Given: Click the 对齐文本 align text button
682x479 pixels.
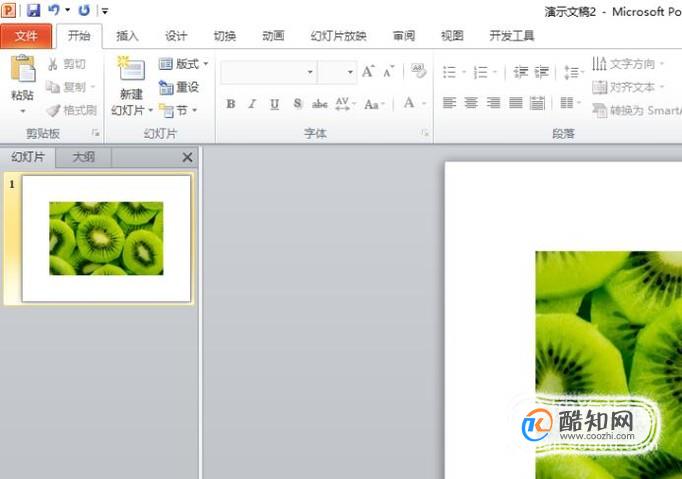Looking at the screenshot, I should [628, 87].
